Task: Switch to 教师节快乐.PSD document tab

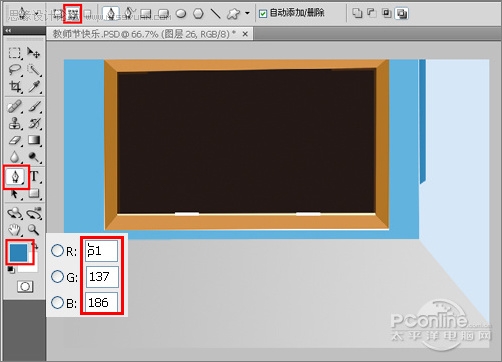Action: pyautogui.click(x=144, y=34)
